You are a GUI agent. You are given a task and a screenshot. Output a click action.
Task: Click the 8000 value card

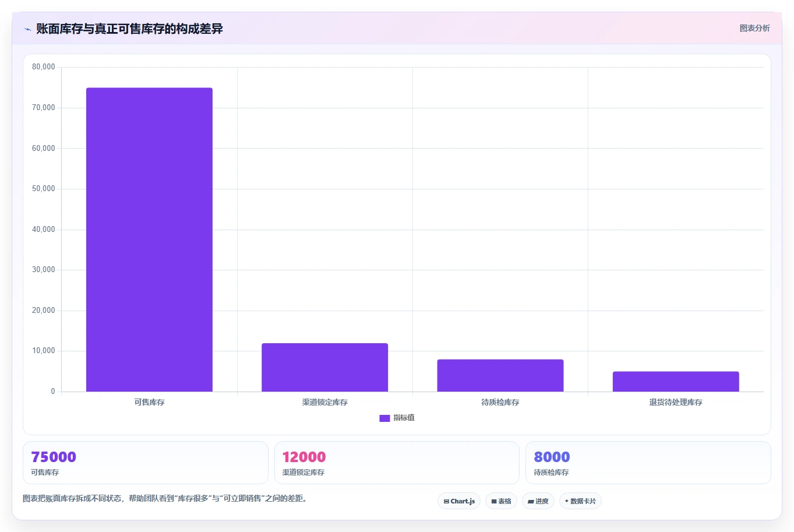pos(648,463)
